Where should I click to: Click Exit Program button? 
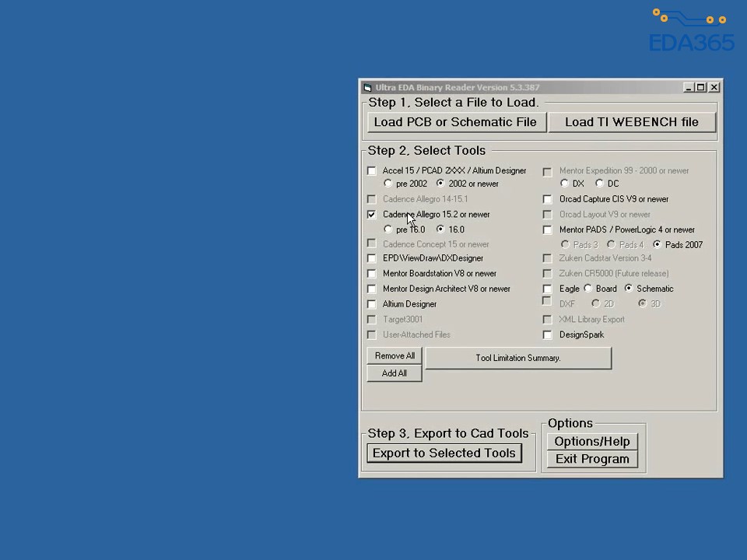(592, 459)
